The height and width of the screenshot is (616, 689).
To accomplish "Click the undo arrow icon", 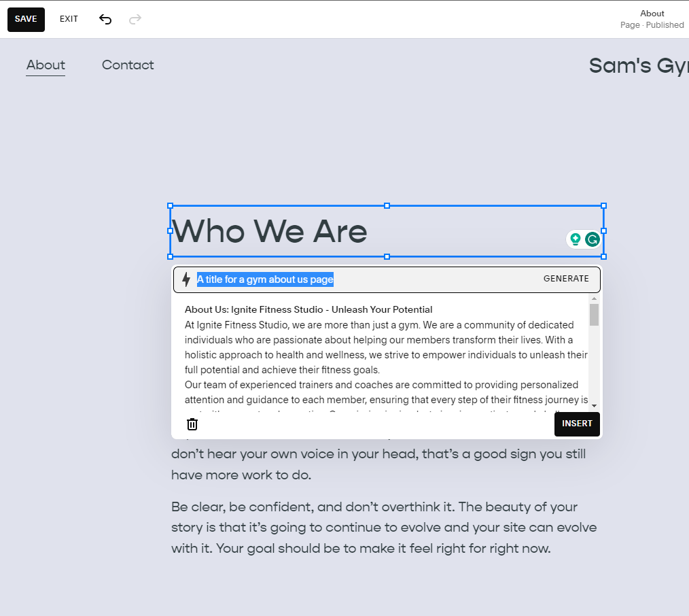I will point(105,19).
